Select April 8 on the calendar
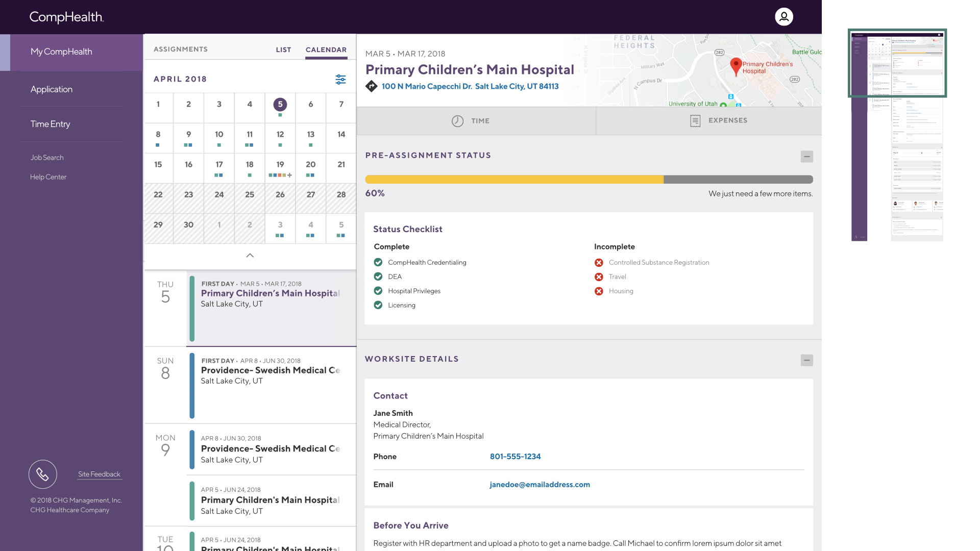The width and height of the screenshot is (980, 551). (158, 138)
